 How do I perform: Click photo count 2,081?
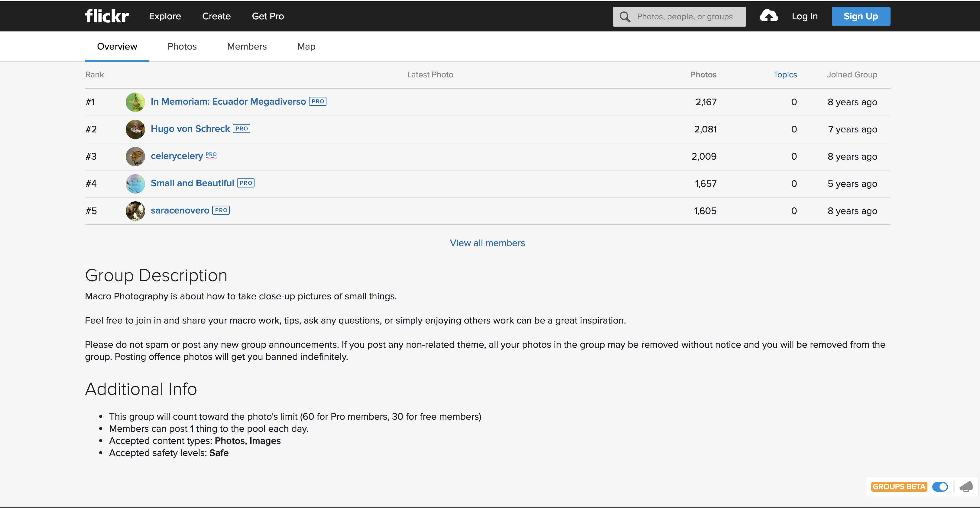(x=705, y=129)
